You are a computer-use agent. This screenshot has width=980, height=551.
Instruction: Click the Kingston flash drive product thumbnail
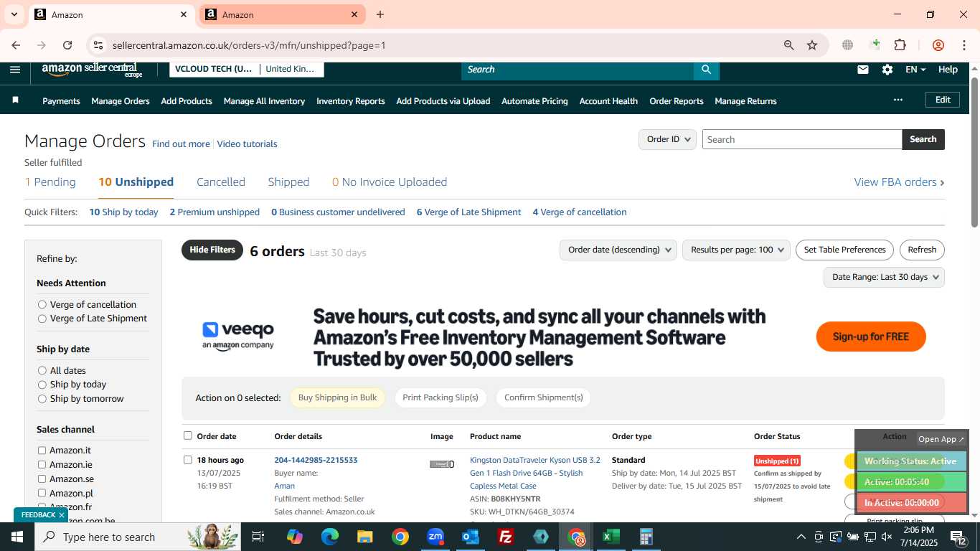(442, 464)
